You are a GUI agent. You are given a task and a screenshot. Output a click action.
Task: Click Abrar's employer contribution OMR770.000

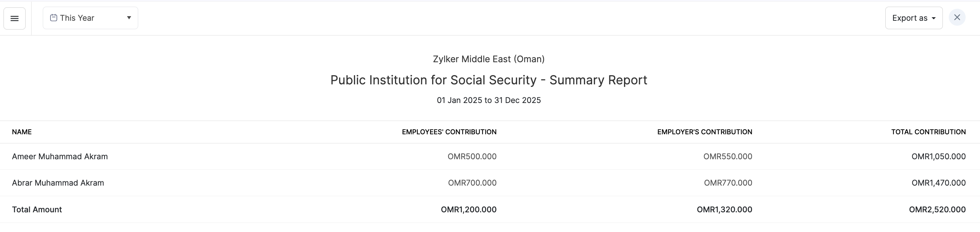click(x=728, y=183)
